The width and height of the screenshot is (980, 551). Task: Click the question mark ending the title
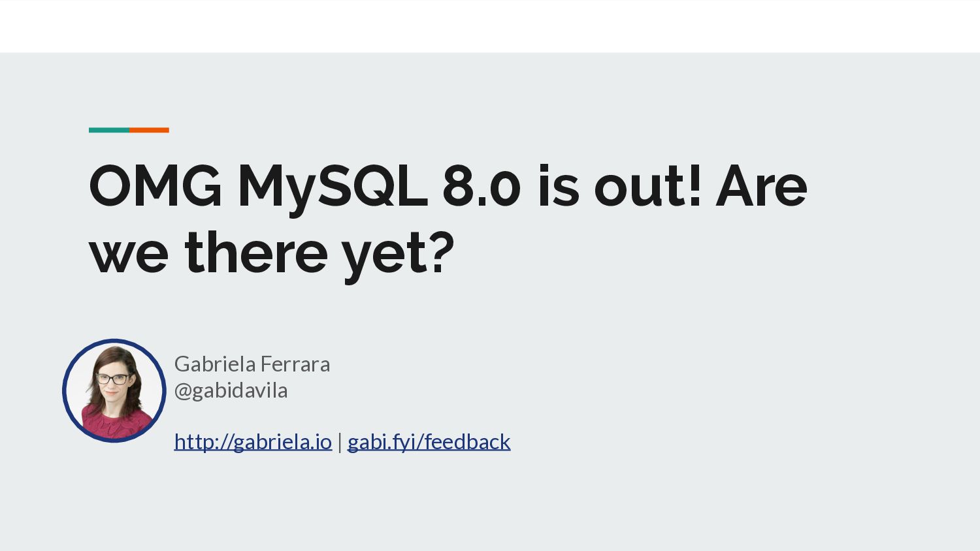pos(443,252)
